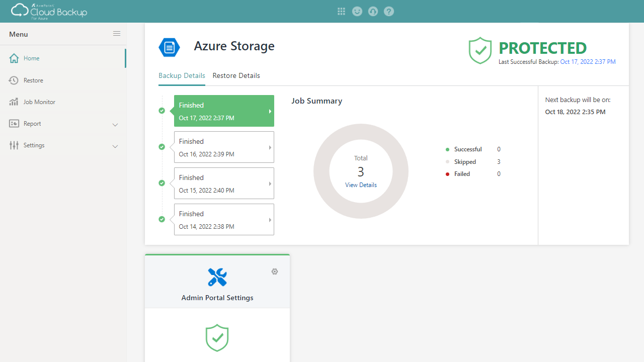Screen dimensions: 644x362
Task: Open arrow on Oct 15 Finished job
Action: 270,184
